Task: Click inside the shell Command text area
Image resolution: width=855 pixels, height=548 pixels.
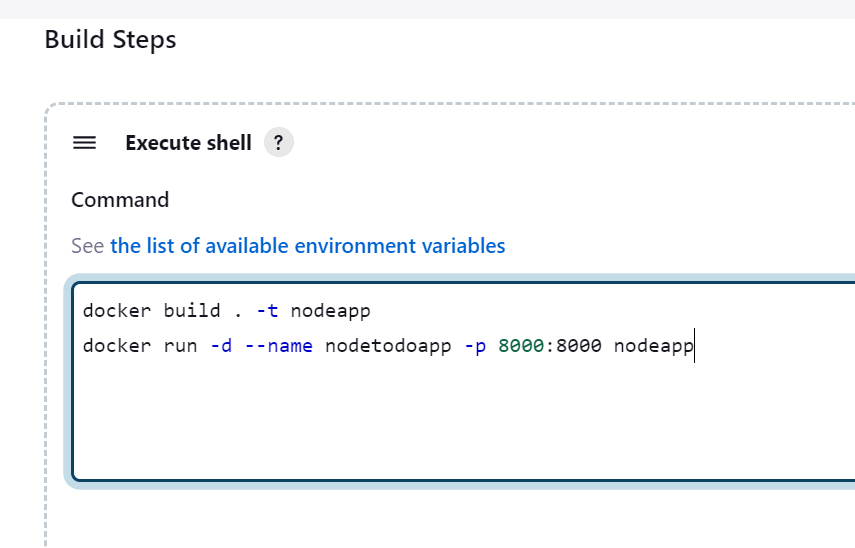Action: 463,382
